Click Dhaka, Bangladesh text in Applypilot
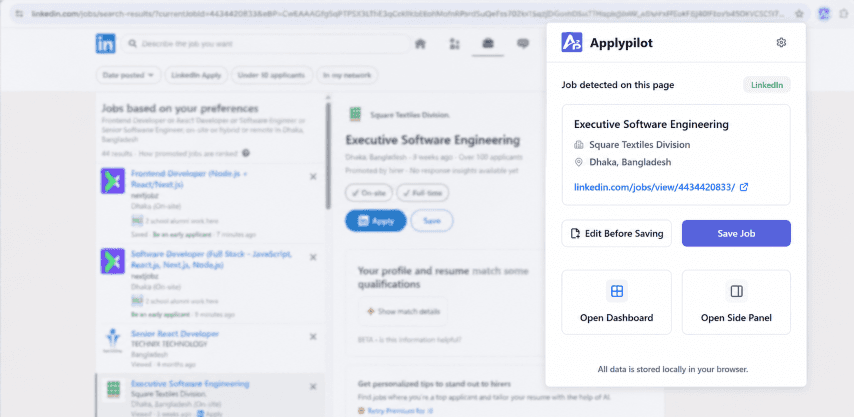The image size is (854, 417). (630, 162)
